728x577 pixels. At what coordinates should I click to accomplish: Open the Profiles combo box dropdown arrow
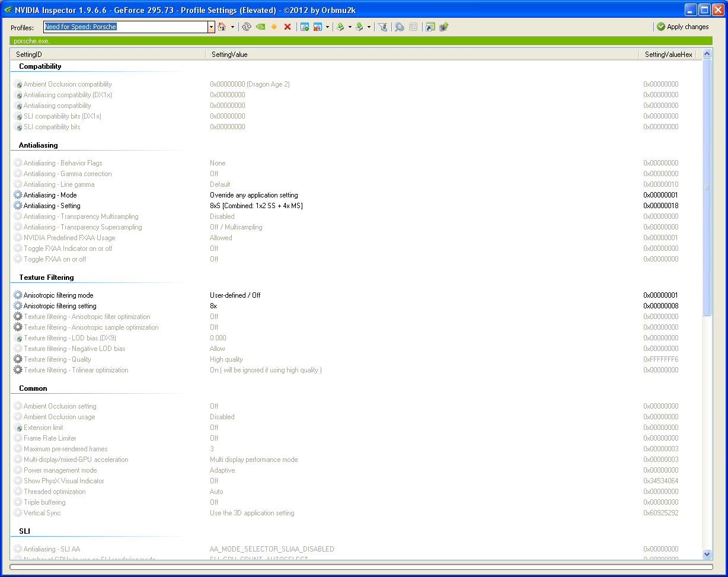(x=211, y=27)
